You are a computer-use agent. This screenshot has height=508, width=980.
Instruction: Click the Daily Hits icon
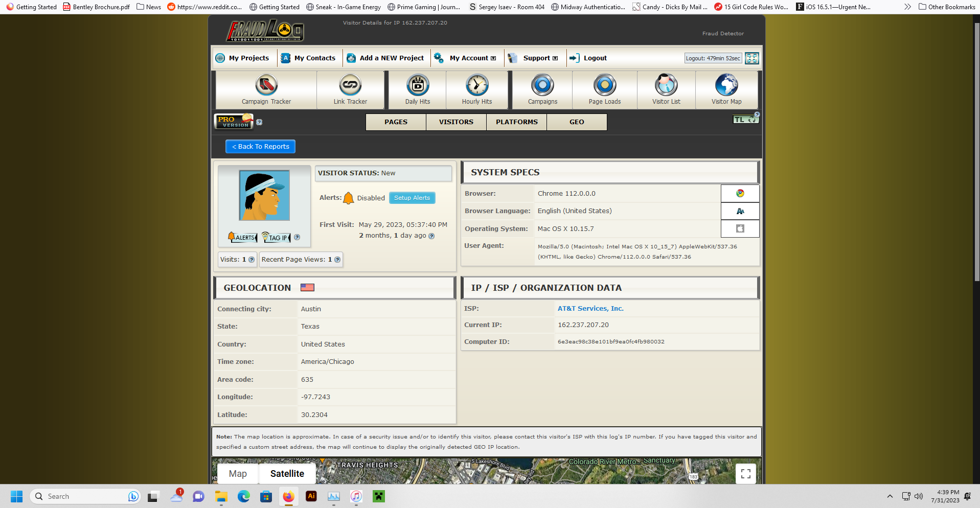[x=418, y=85]
